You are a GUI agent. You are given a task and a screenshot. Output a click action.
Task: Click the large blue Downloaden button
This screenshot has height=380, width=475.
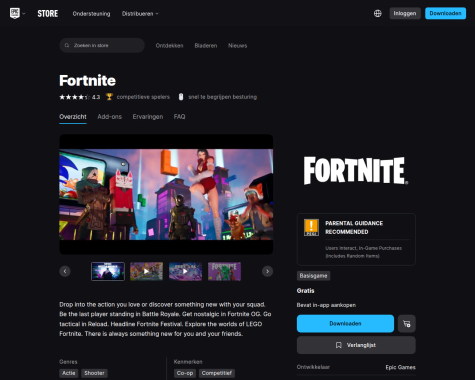click(345, 324)
